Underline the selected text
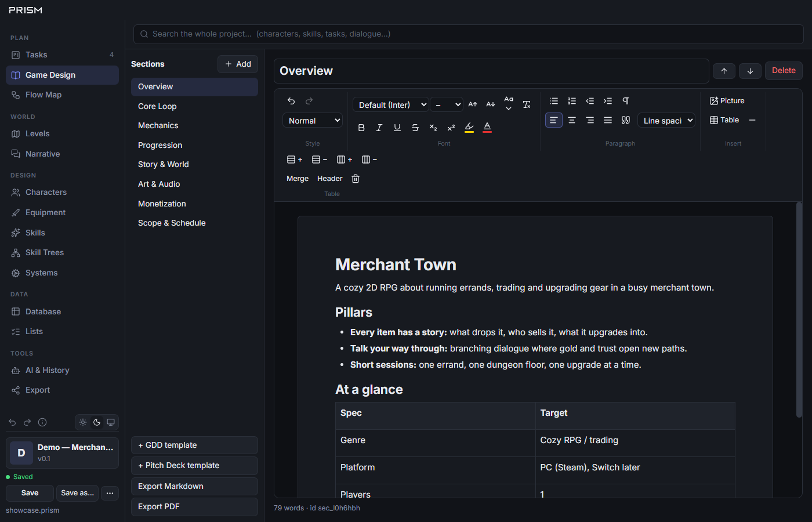 397,128
